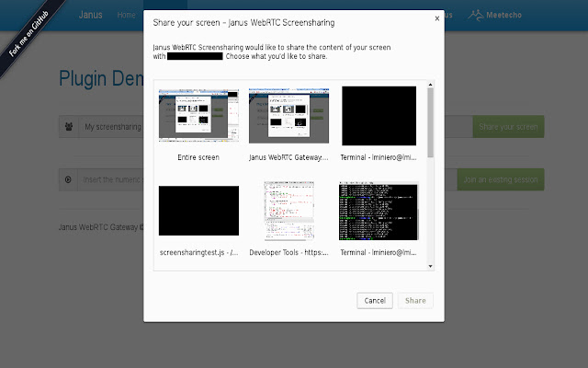
Task: Click the Developer Tools - https label
Action: [x=288, y=252]
